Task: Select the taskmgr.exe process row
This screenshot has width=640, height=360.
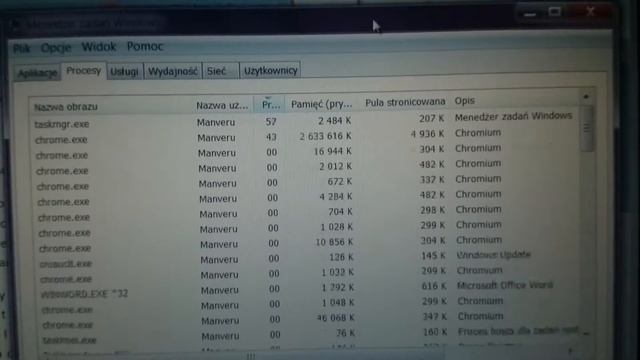Action: pos(304,121)
